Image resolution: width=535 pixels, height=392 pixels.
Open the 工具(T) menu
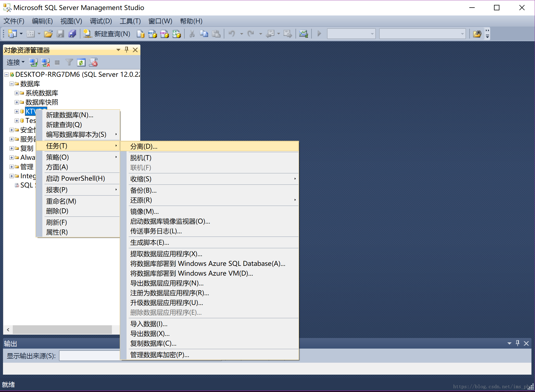[x=130, y=21]
